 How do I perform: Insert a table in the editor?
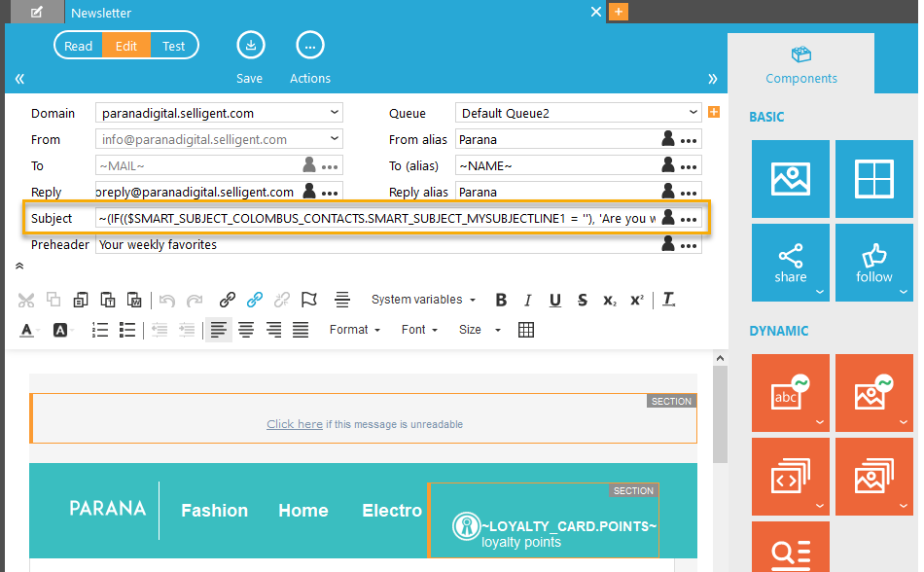click(526, 330)
